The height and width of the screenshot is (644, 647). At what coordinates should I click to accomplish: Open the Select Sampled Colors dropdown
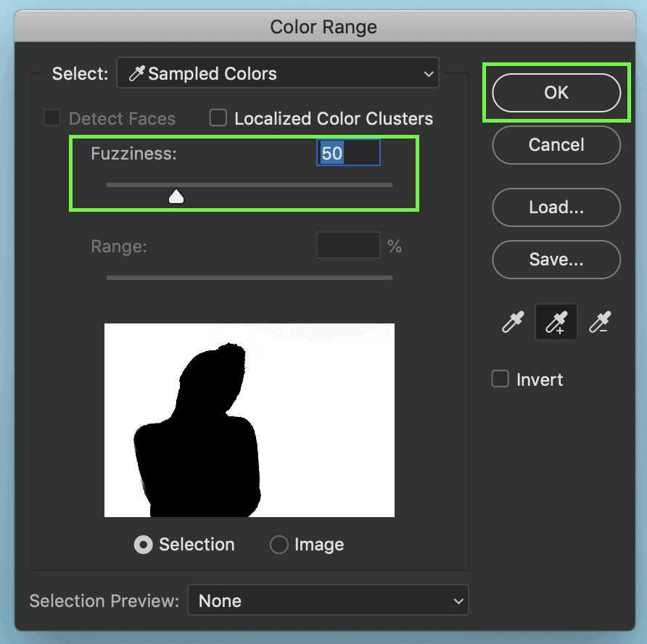pos(278,73)
